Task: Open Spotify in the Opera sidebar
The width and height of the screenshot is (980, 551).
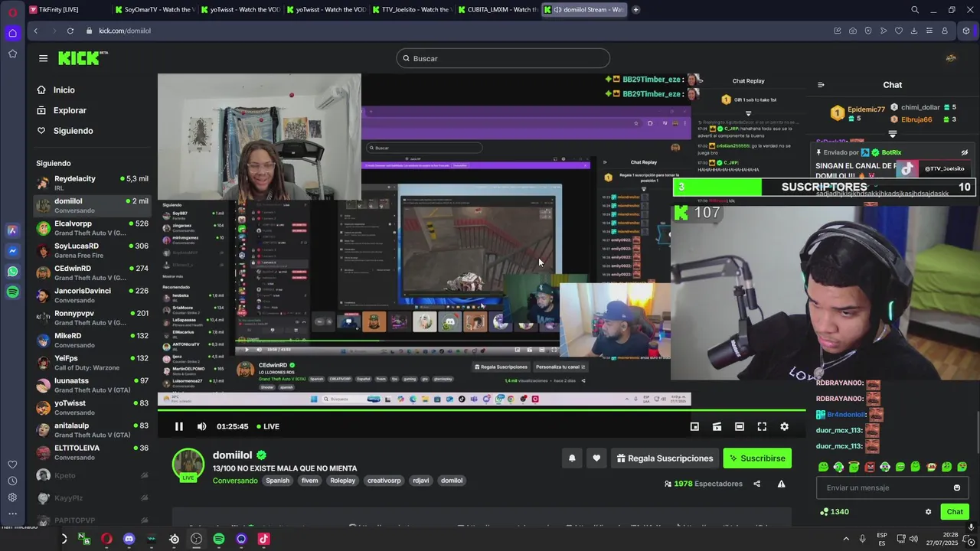Action: tap(12, 292)
